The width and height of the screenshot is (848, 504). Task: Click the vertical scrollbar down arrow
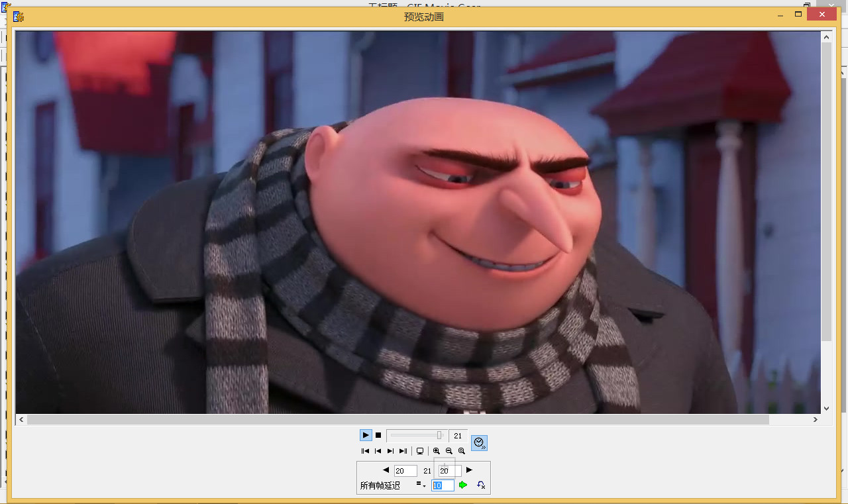826,409
